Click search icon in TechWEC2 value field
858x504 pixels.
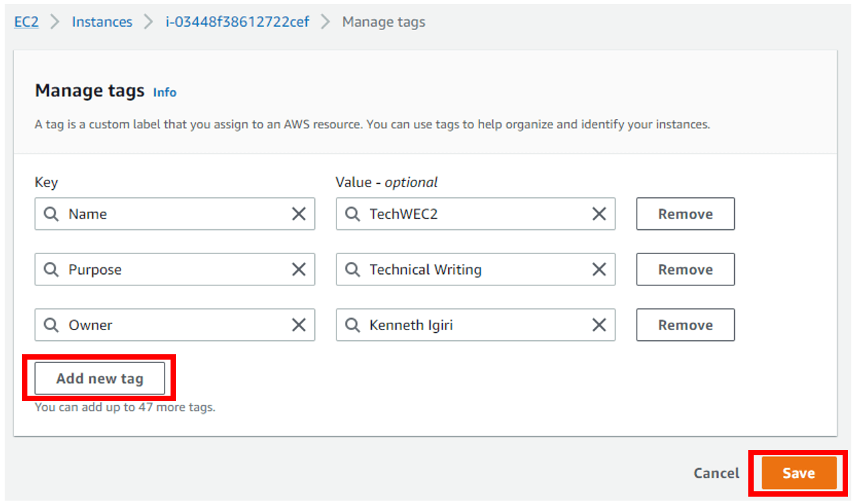point(352,214)
